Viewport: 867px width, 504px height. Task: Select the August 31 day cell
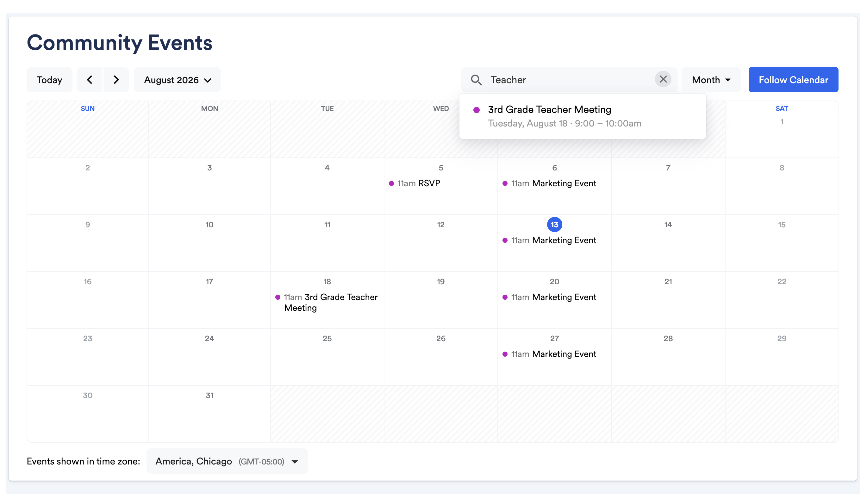[x=209, y=414]
